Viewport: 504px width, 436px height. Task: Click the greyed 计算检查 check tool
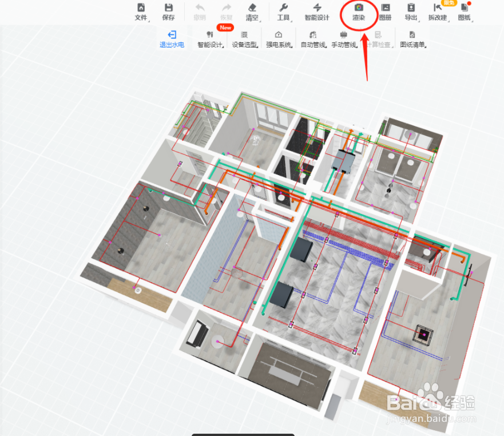coord(379,39)
